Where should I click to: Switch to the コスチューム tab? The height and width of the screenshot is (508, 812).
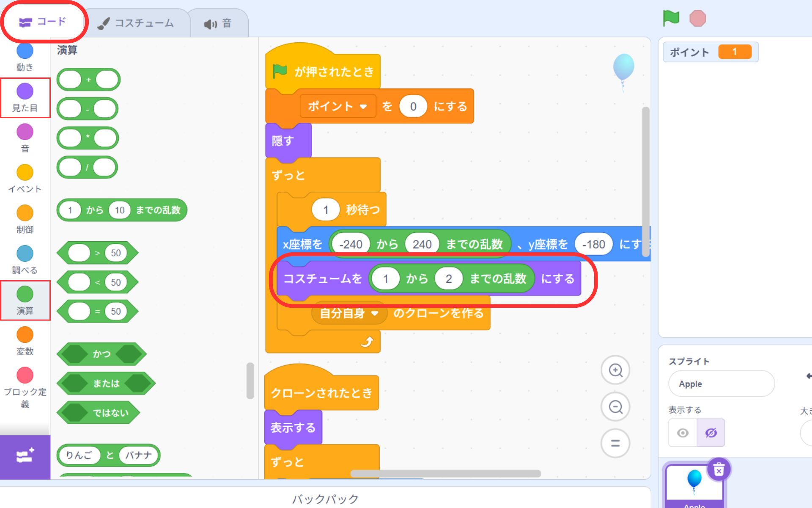coord(137,23)
